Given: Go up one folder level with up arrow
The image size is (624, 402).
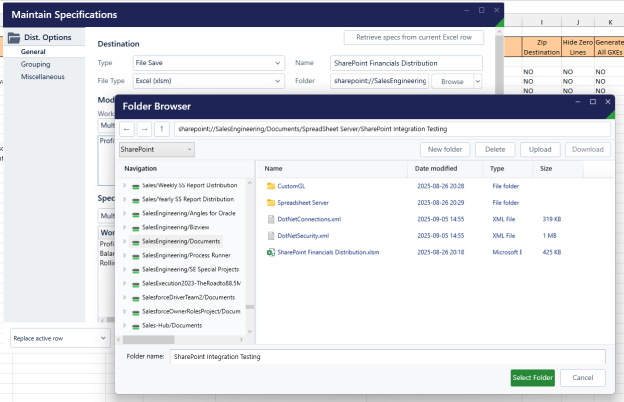Looking at the screenshot, I should coord(162,128).
